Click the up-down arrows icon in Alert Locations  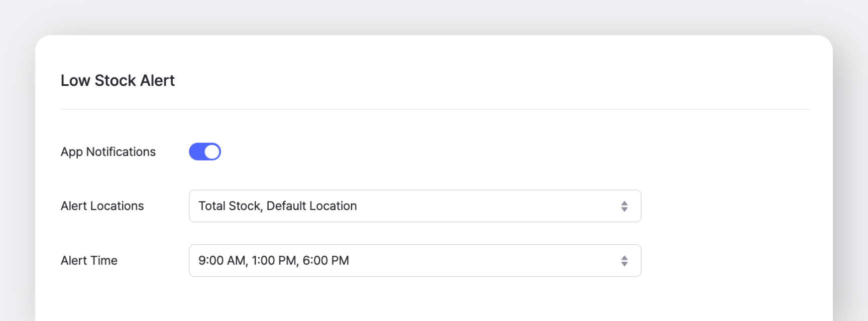click(624, 206)
